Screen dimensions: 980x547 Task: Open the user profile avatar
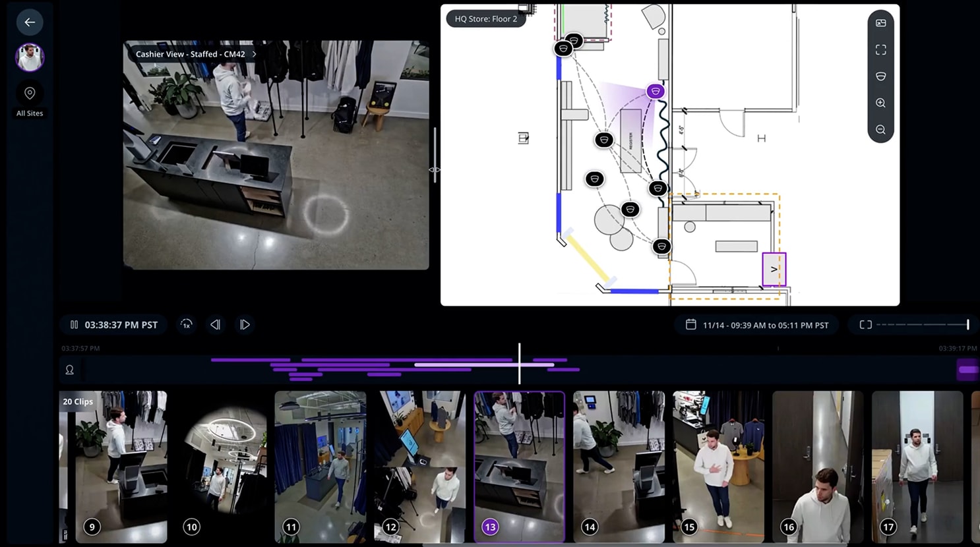tap(30, 57)
